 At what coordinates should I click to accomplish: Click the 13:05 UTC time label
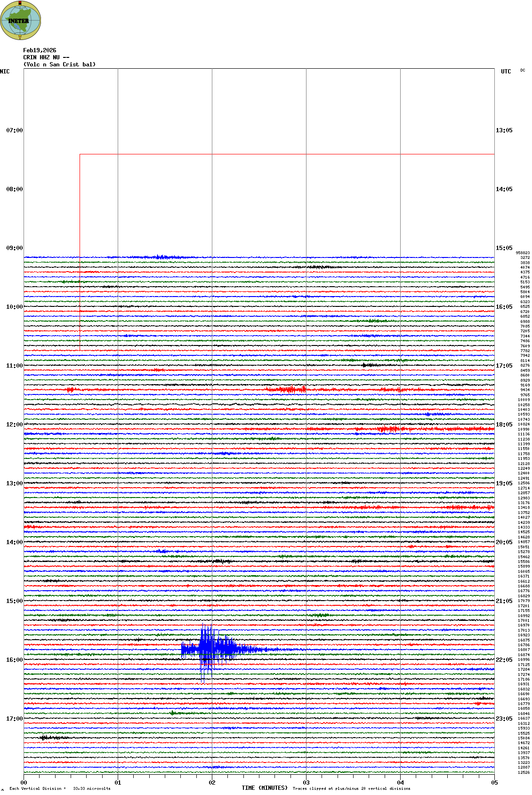(x=504, y=130)
